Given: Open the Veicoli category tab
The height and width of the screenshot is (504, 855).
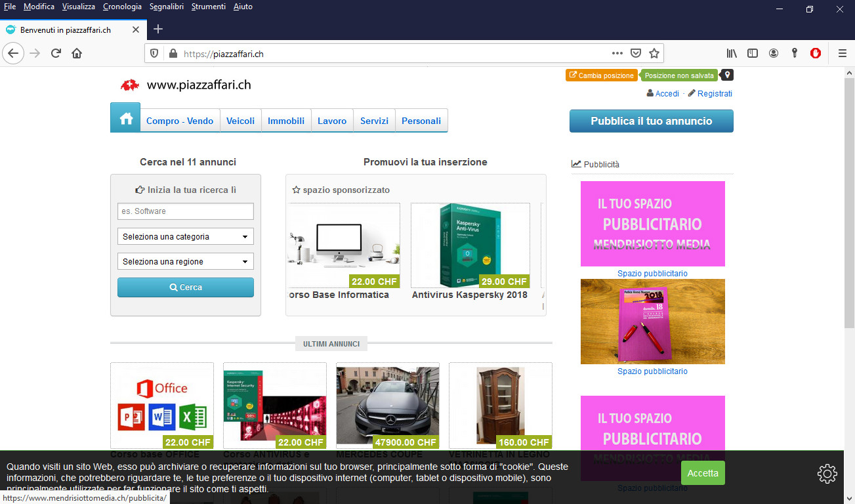Looking at the screenshot, I should coord(240,121).
